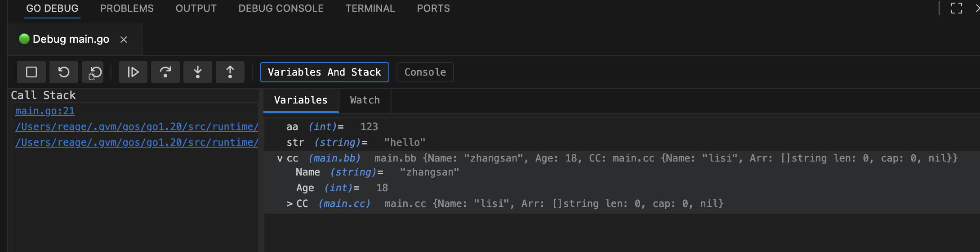Click the restart debug icon
The width and height of the screenshot is (980, 252).
click(x=64, y=72)
